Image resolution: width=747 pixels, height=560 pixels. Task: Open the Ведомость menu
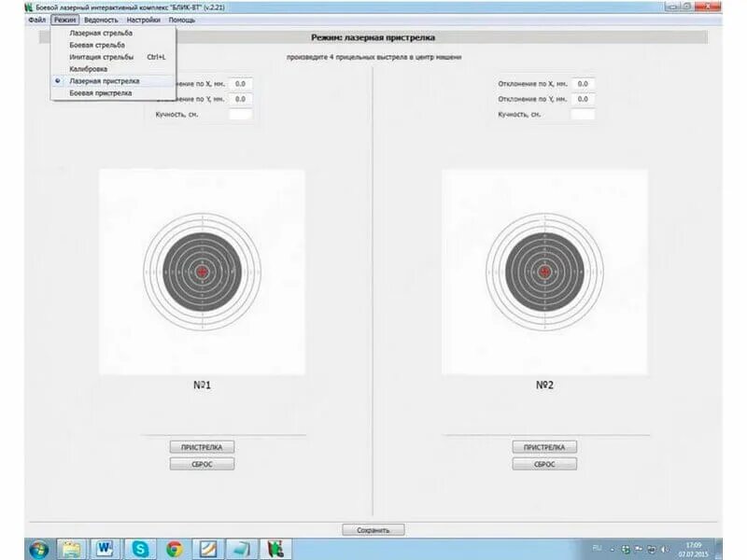101,20
